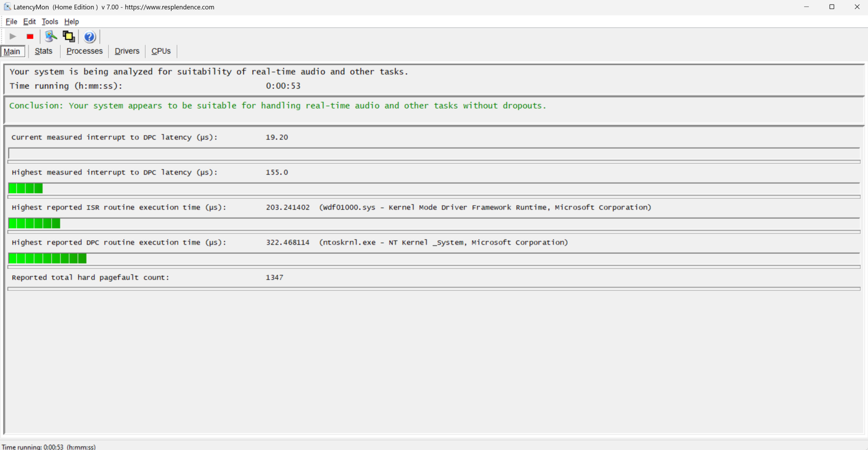Click 'Highest reported DPC routine execution time' label

click(119, 243)
